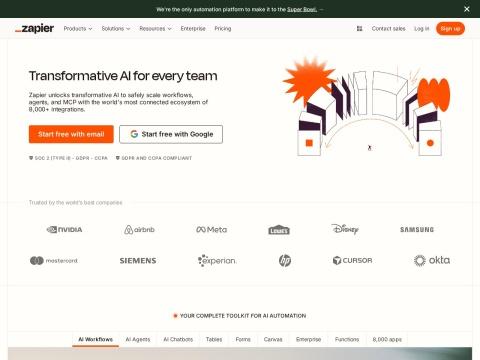This screenshot has width=480, height=360.
Task: Select the AI Agents tab
Action: [138, 339]
